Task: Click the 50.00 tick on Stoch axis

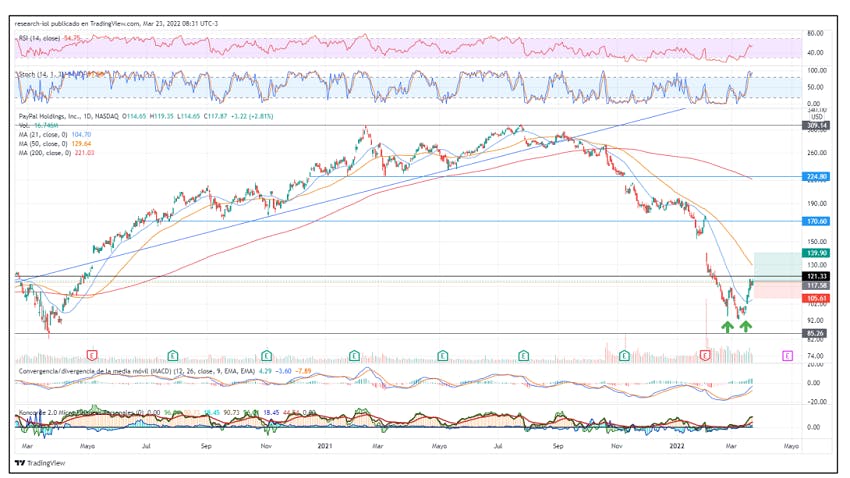Action: point(816,87)
